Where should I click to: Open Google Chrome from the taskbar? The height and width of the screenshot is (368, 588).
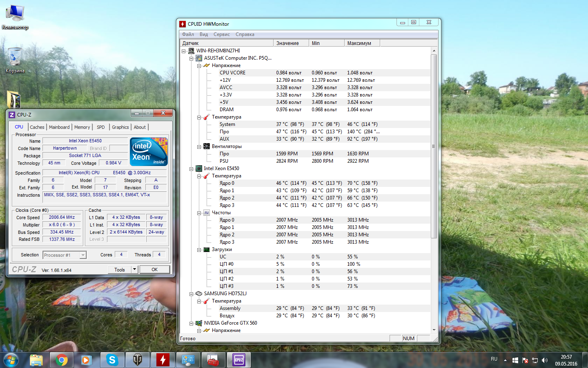62,360
